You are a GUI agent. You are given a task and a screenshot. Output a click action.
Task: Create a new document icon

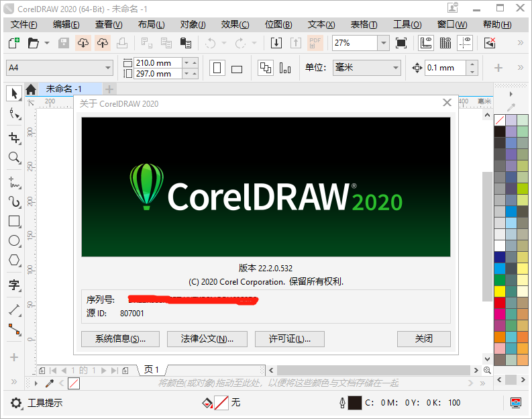14,43
